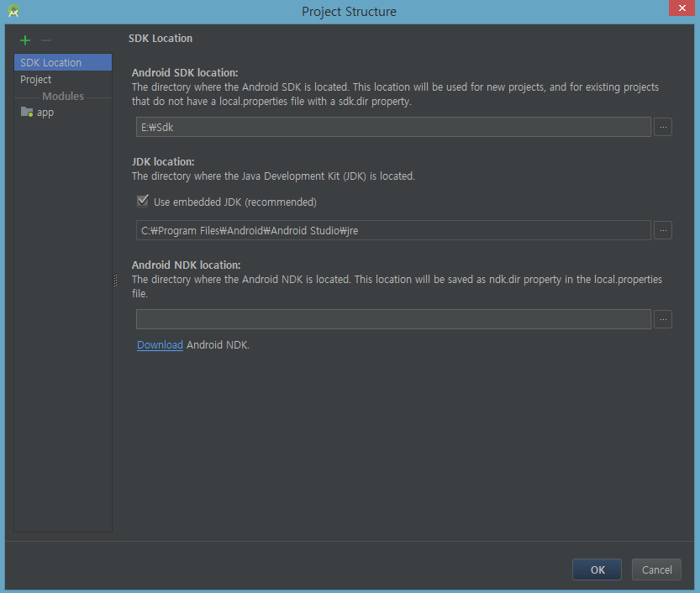
Task: Click the JDK path field
Action: pos(393,231)
